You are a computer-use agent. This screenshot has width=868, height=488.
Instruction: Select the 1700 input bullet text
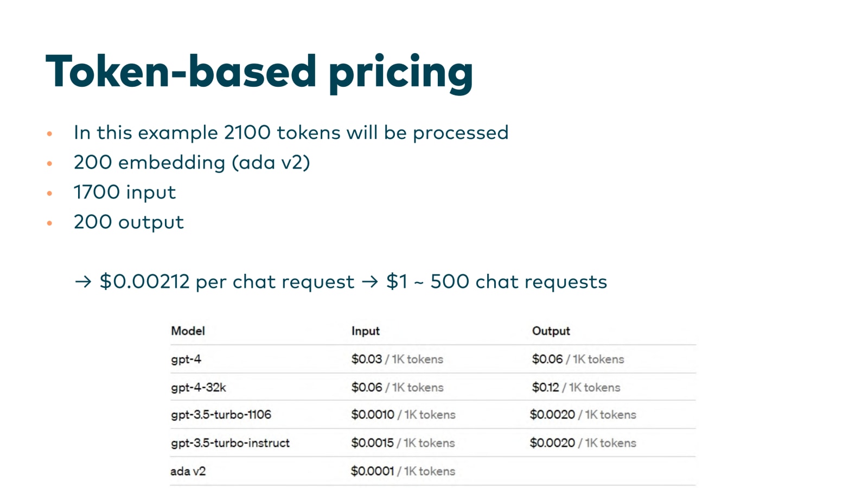point(125,192)
